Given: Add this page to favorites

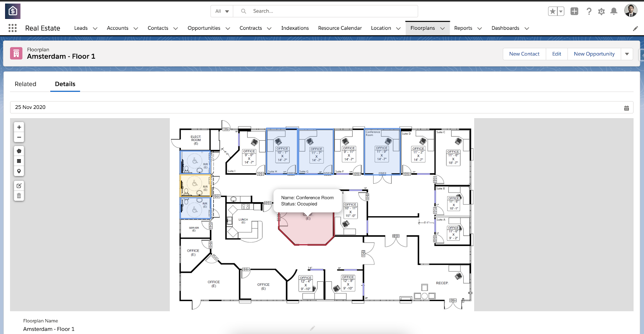Looking at the screenshot, I should [x=553, y=11].
